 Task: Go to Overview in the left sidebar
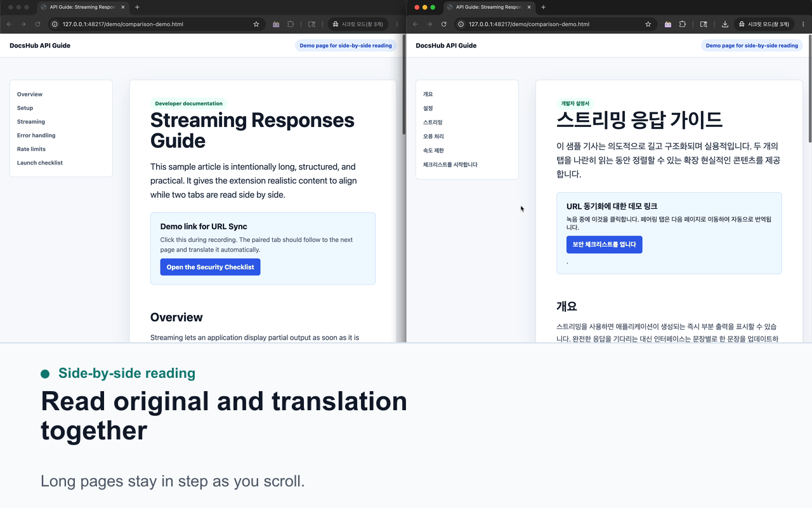[x=30, y=94]
